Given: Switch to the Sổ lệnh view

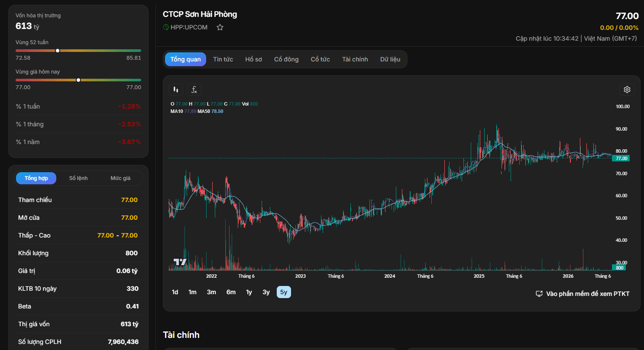Looking at the screenshot, I should [78, 178].
